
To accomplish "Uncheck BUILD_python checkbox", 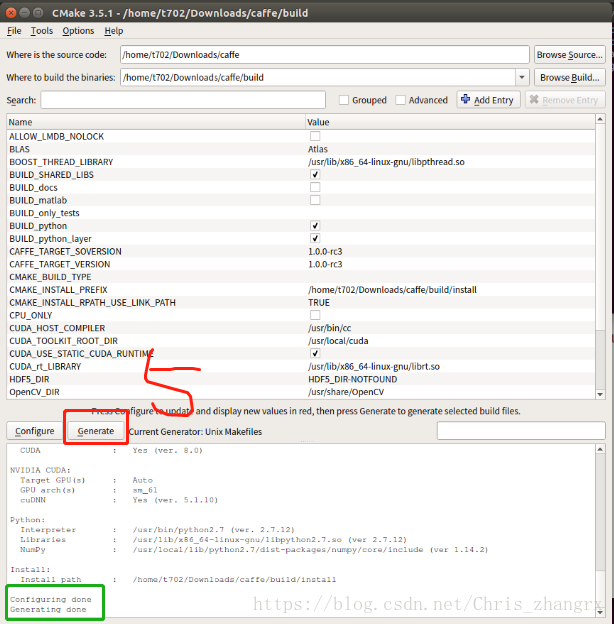I will coord(315,226).
